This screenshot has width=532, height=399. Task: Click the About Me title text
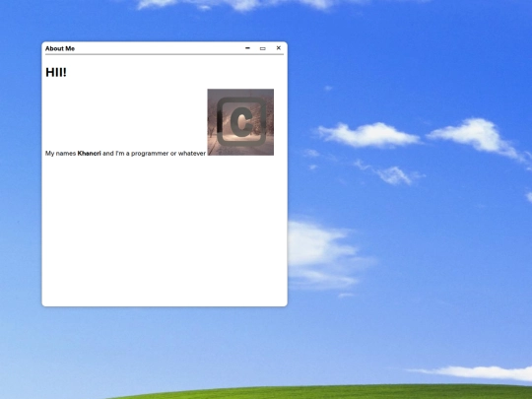tap(60, 48)
